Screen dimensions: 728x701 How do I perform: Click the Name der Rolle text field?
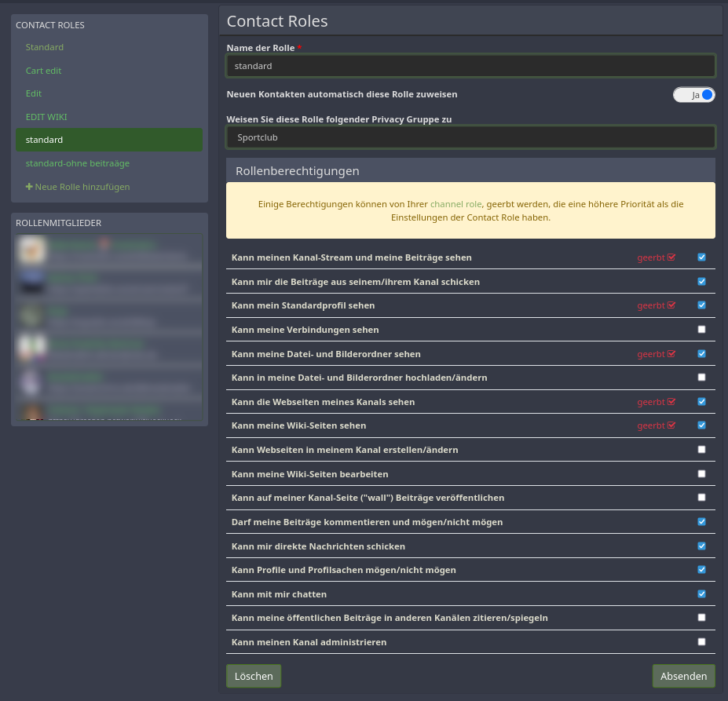(470, 66)
